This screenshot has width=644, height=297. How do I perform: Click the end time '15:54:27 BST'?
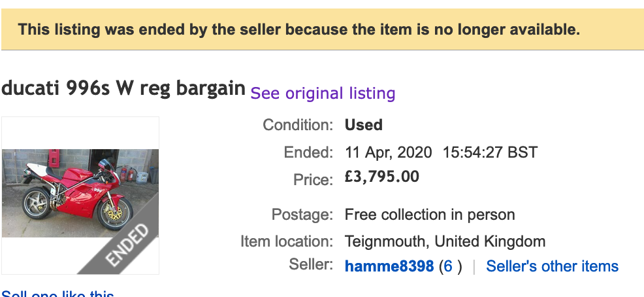[490, 152]
